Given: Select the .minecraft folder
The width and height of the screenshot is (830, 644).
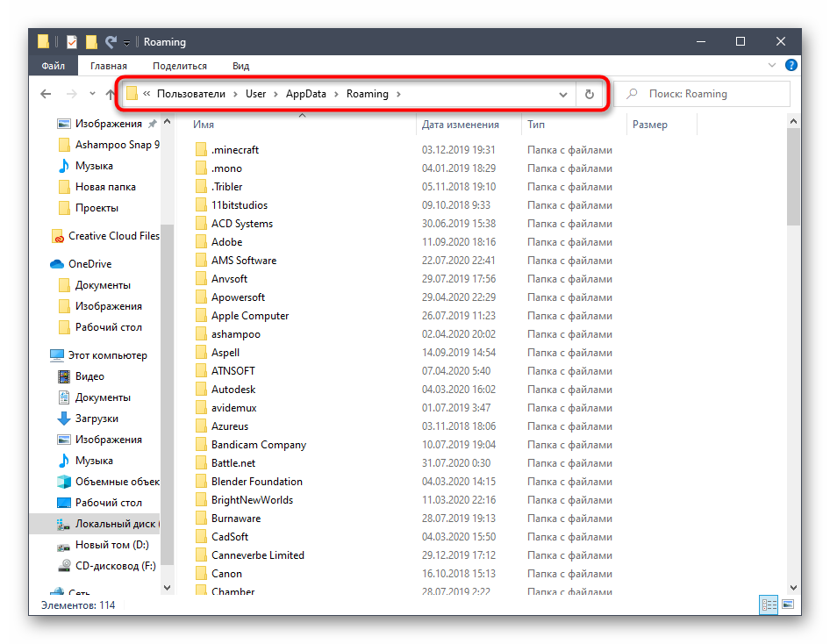Looking at the screenshot, I should pos(234,150).
